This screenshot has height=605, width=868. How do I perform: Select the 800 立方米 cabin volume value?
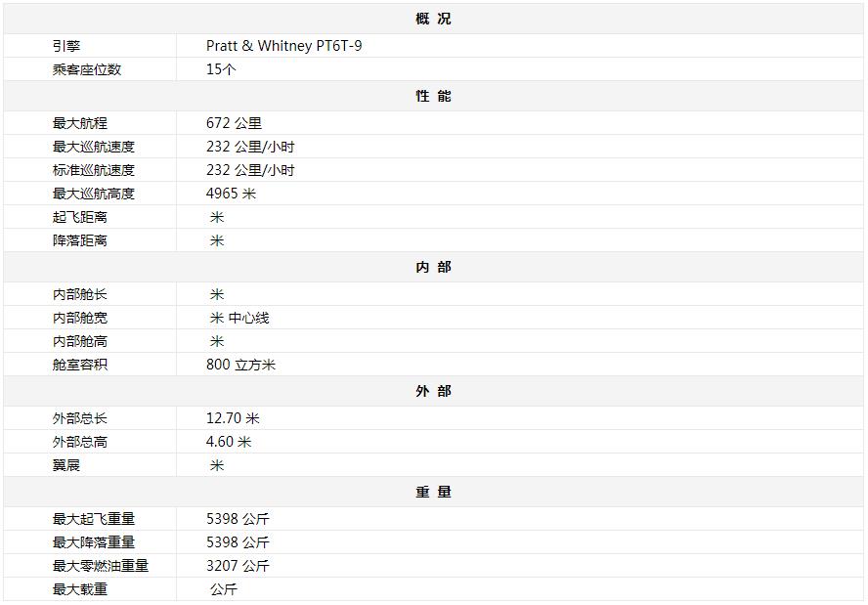(x=240, y=365)
